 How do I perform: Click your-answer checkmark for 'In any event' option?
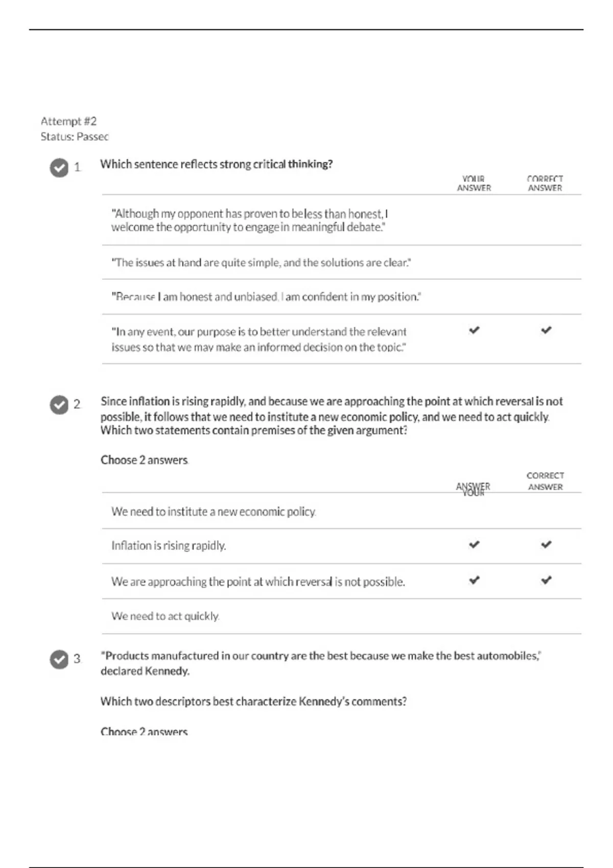pos(474,330)
